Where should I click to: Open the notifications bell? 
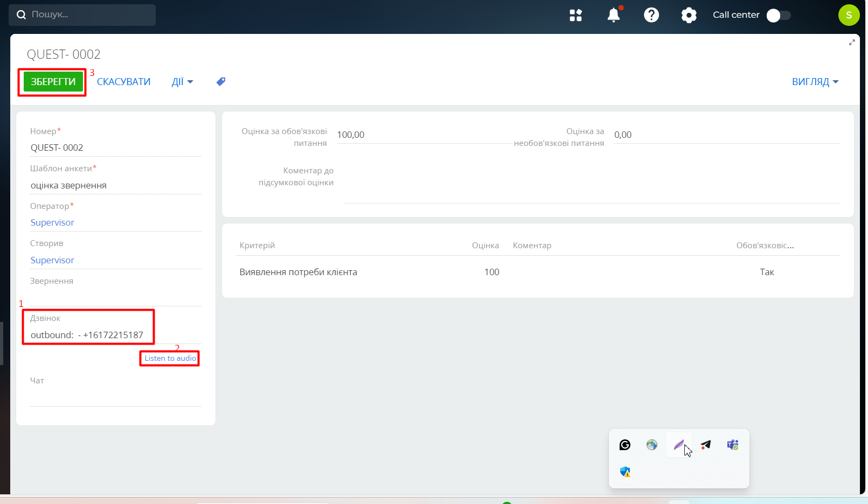tap(614, 15)
